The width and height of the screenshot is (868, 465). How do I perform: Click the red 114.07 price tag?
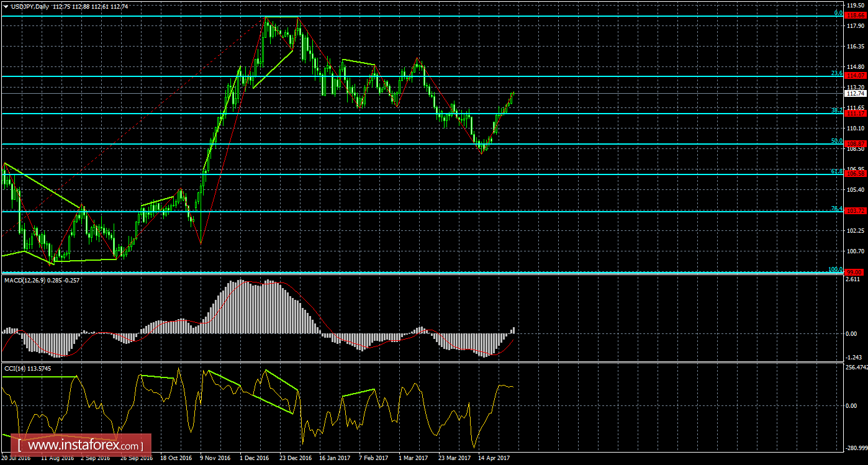pyautogui.click(x=856, y=74)
